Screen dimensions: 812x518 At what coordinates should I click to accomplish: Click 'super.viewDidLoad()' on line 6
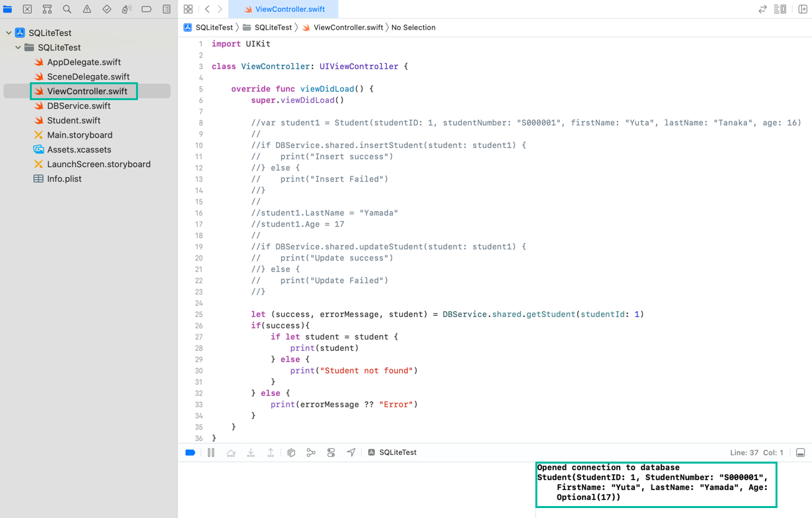pyautogui.click(x=298, y=100)
